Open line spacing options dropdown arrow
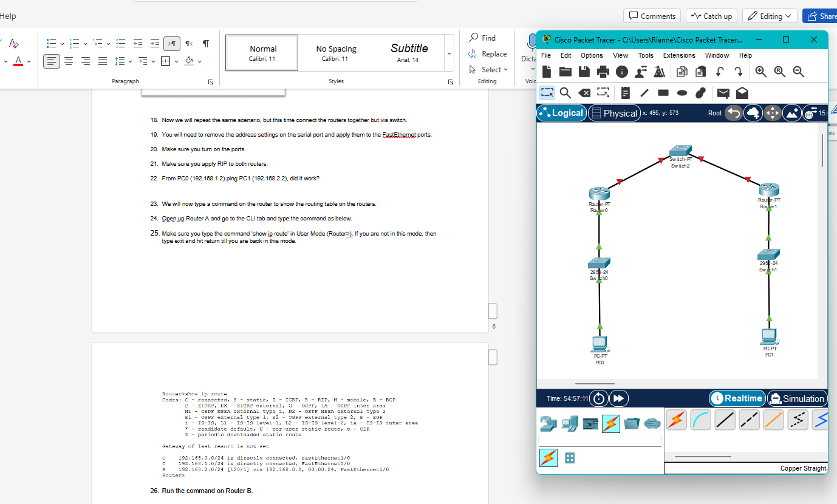Image resolution: width=837 pixels, height=504 pixels. tap(130, 61)
